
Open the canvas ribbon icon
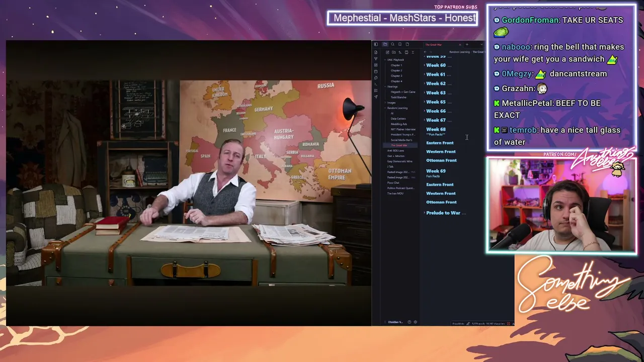coord(376,65)
